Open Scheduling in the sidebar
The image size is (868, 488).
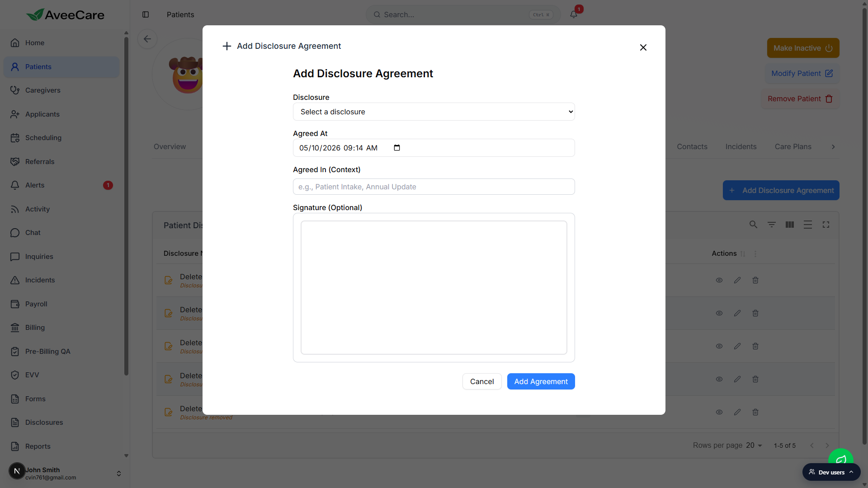[61, 138]
